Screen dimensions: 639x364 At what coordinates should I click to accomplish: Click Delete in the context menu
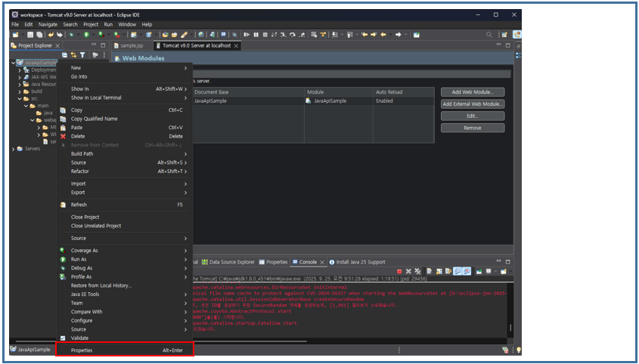point(125,137)
